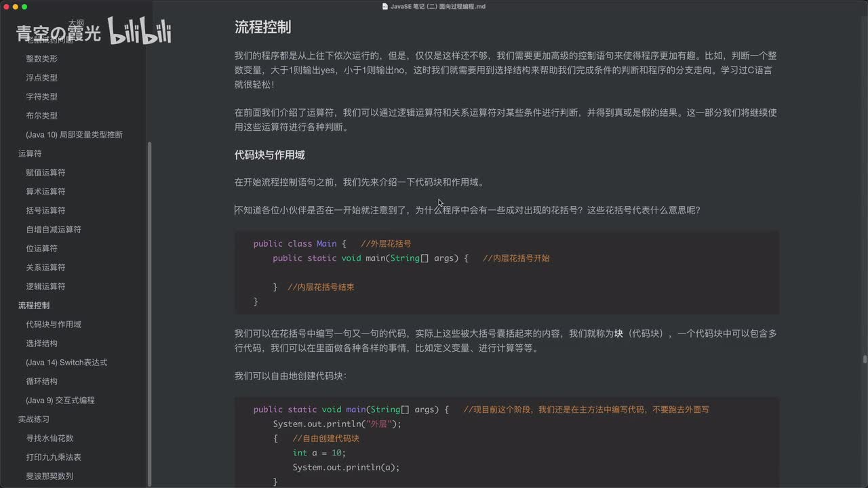868x488 pixels.
Task: Maximize window using green button
Action: click(x=24, y=6)
